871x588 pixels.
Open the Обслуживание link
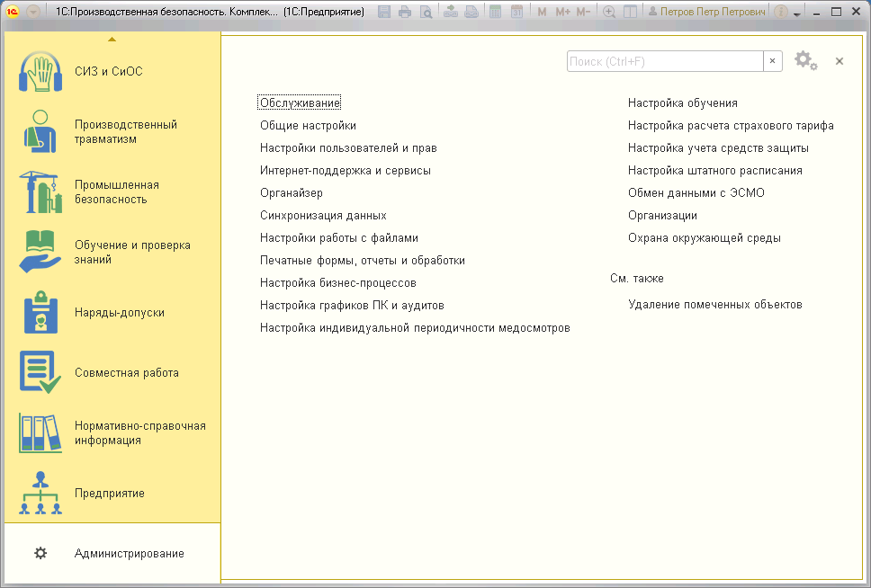coord(300,103)
